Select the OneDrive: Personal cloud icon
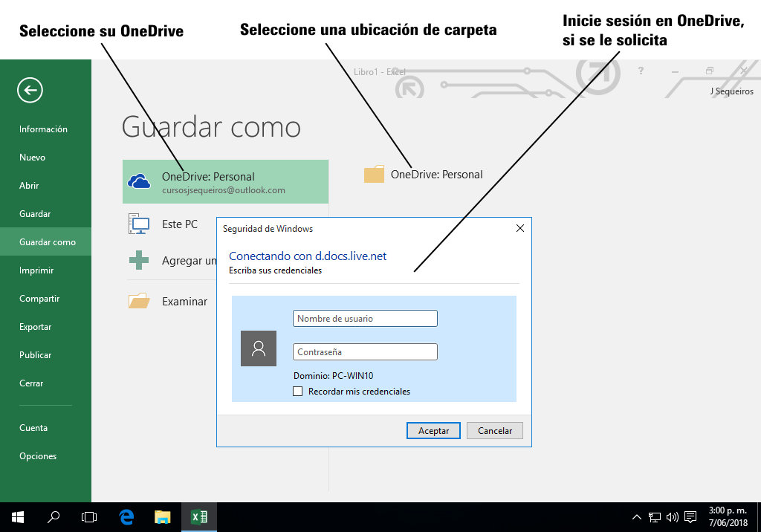Image resolution: width=761 pixels, height=532 pixels. point(139,181)
